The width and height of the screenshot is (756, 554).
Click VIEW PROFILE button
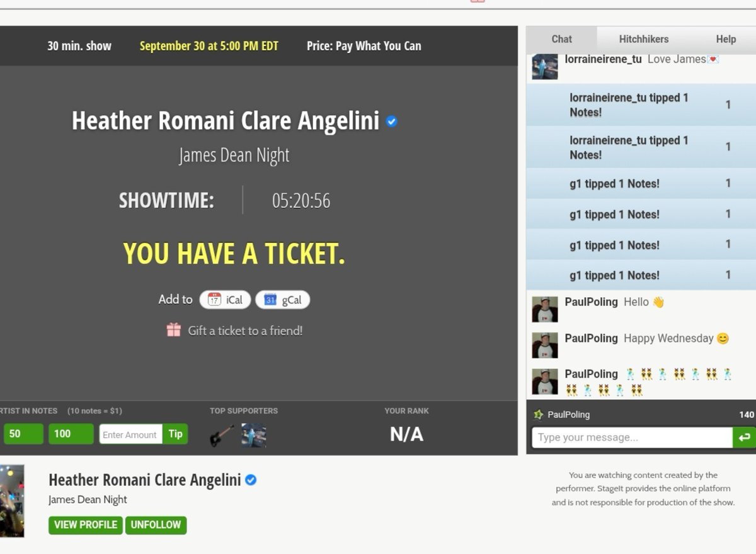(x=86, y=525)
